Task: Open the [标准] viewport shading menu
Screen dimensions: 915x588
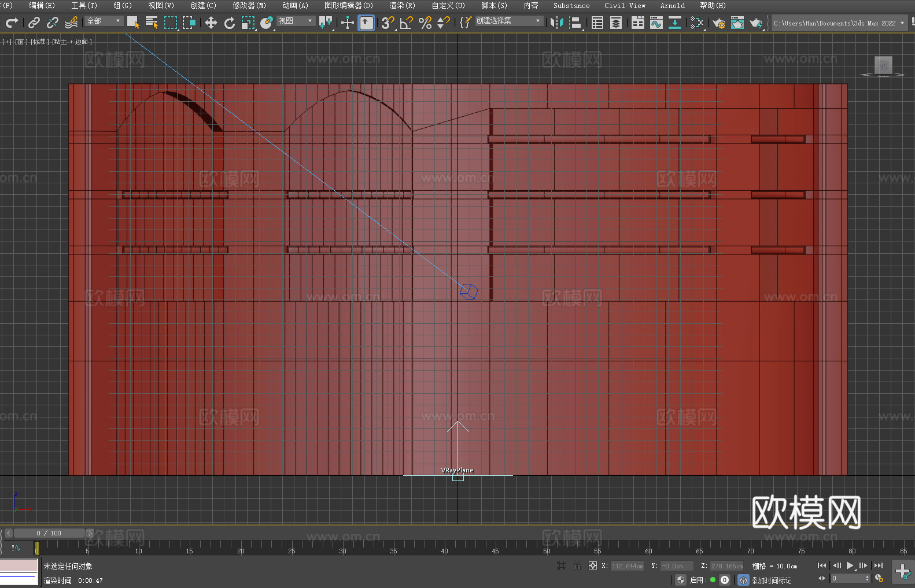Action: click(x=39, y=42)
